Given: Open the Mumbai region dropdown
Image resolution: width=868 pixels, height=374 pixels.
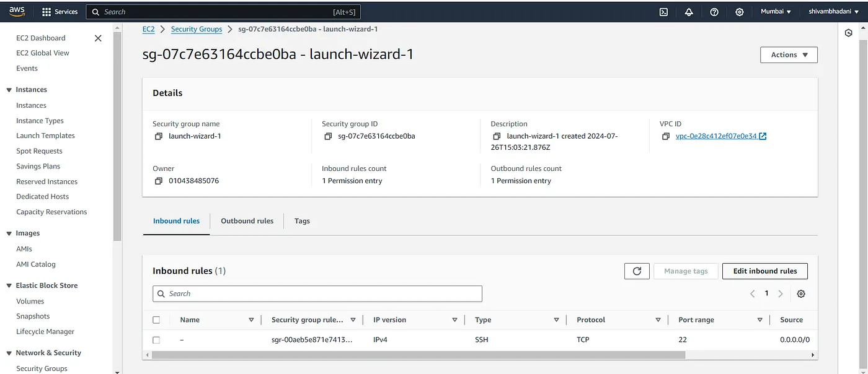Looking at the screenshot, I should [776, 12].
